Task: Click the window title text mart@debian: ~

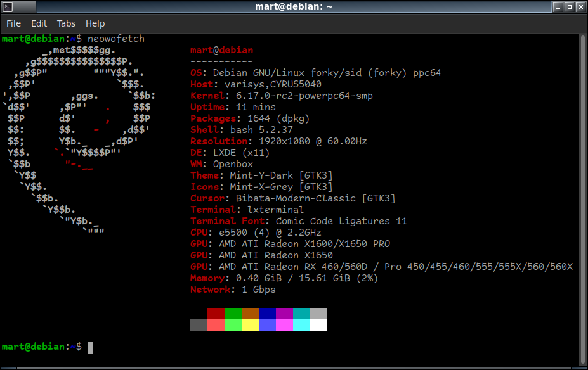Action: [294, 7]
